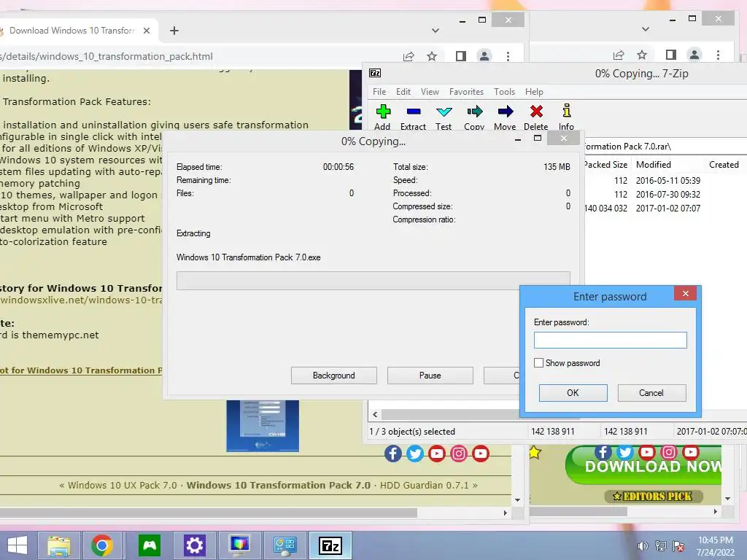Expand the Chrome tab search chevron in left window
The image size is (747, 560).
coord(436,30)
